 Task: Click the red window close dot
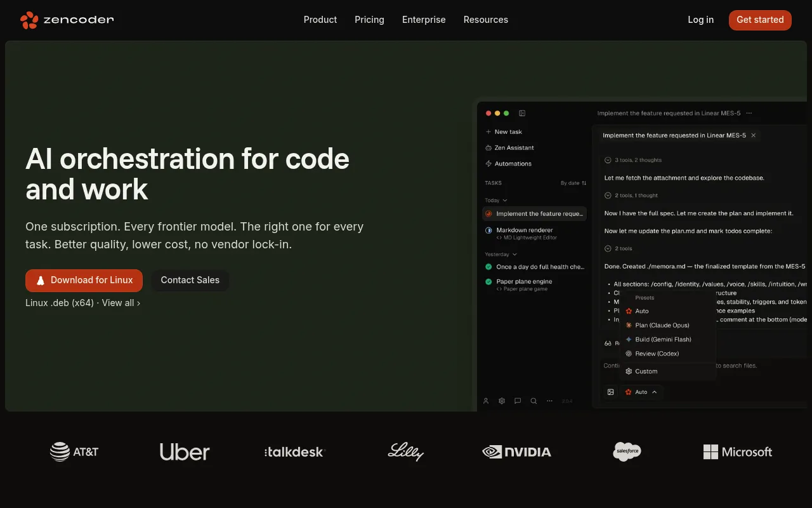click(488, 113)
